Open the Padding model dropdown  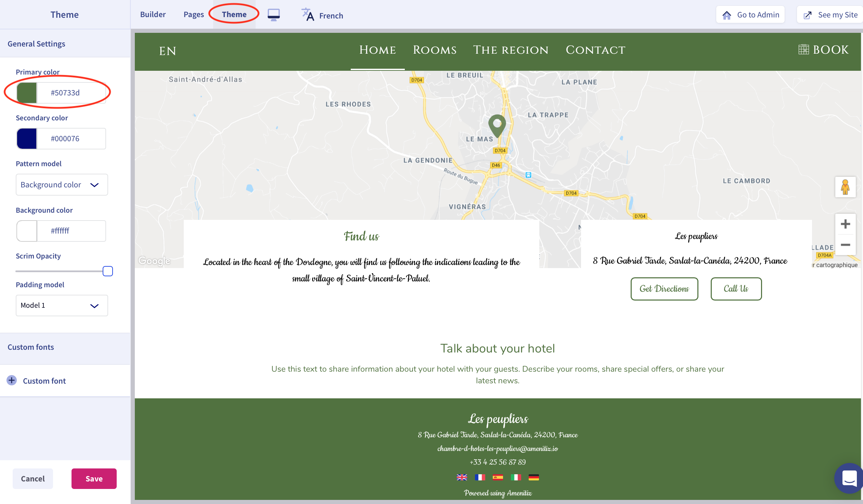tap(62, 305)
